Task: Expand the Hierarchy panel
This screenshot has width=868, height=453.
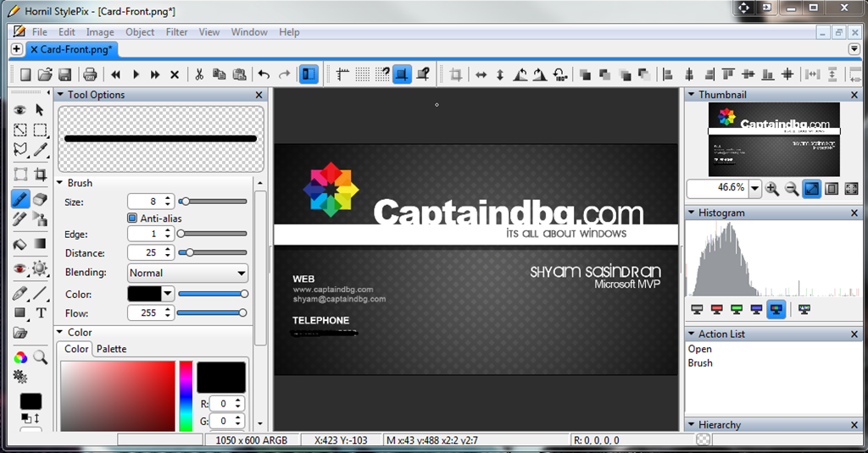Action: click(691, 424)
